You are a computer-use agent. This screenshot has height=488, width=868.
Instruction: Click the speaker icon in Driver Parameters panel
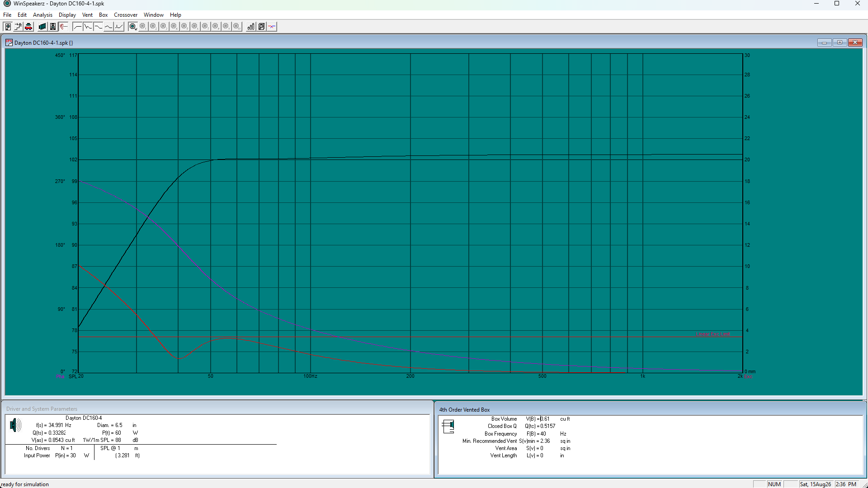coord(15,425)
